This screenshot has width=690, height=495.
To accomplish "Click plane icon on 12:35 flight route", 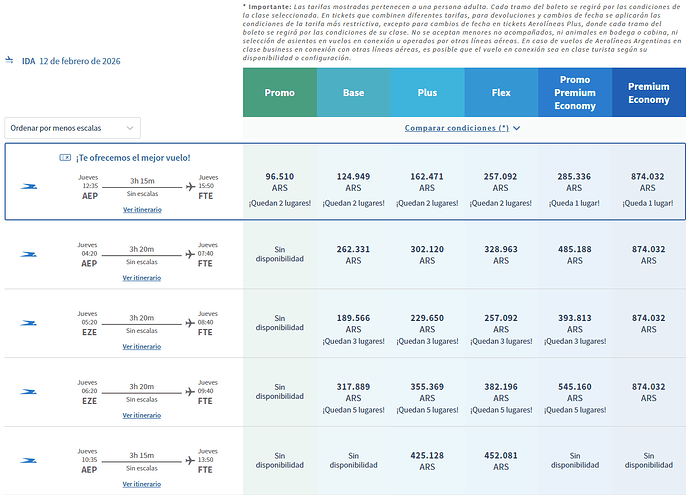I will pyautogui.click(x=191, y=186).
